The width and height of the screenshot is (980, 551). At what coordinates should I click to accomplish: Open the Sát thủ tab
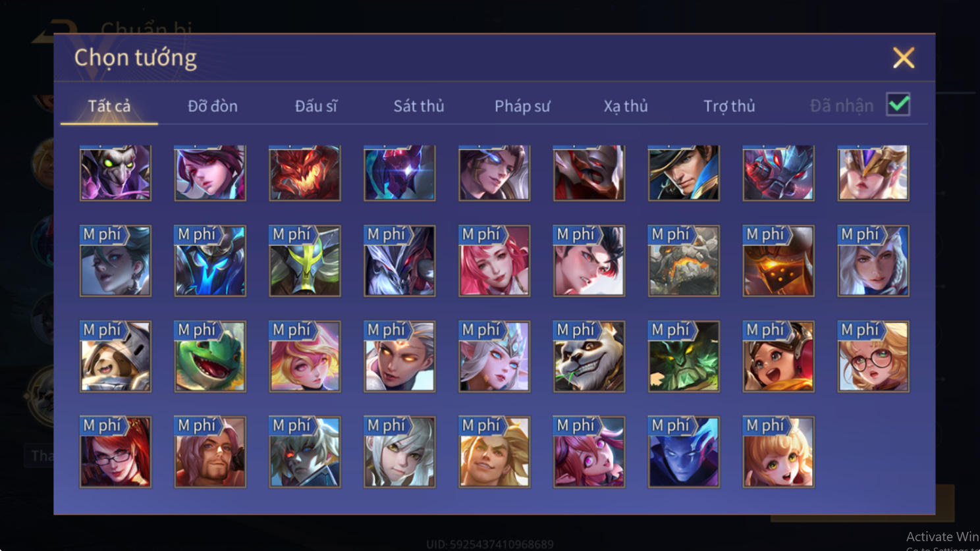419,106
